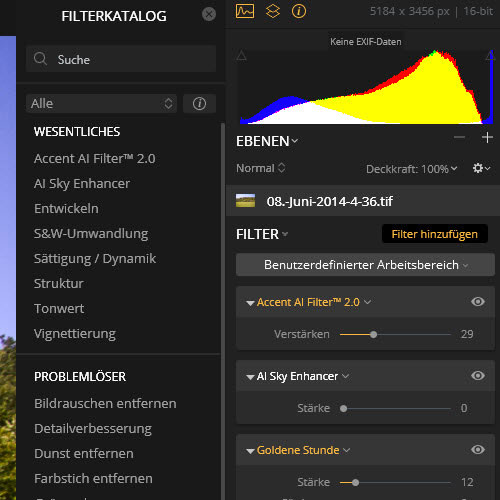The image size is (500, 500).
Task: Select Vignettierung filter
Action: coord(75,334)
